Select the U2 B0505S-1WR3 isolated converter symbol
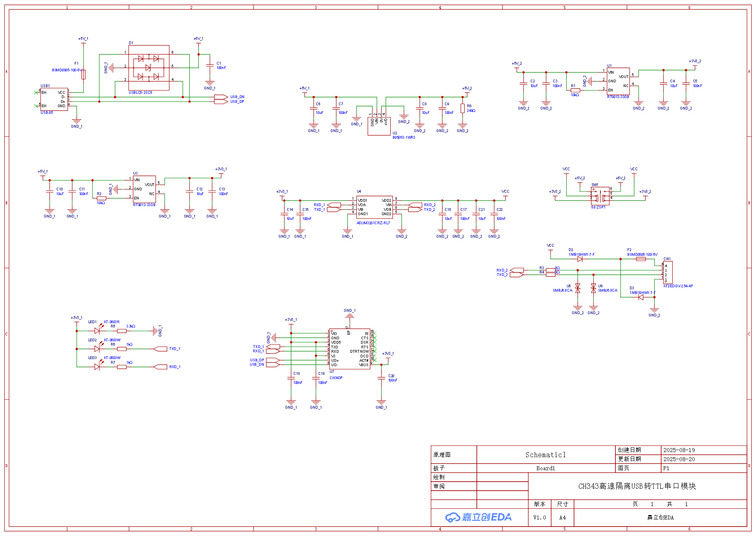 tap(379, 126)
